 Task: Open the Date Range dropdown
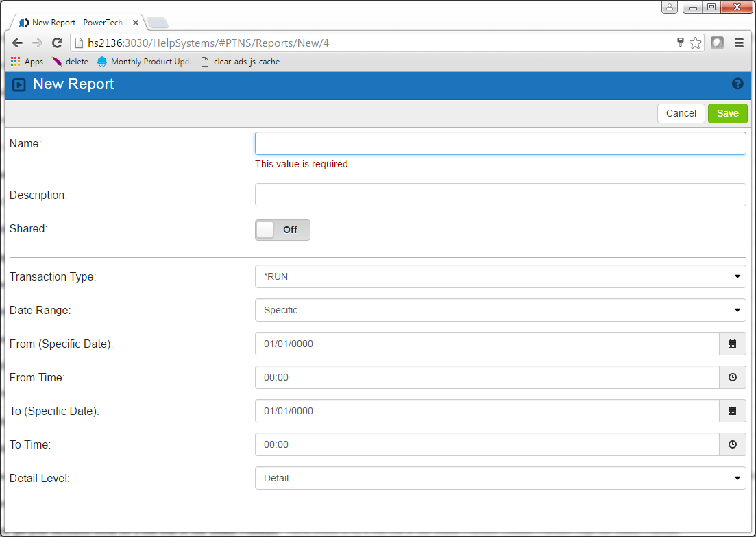(500, 310)
